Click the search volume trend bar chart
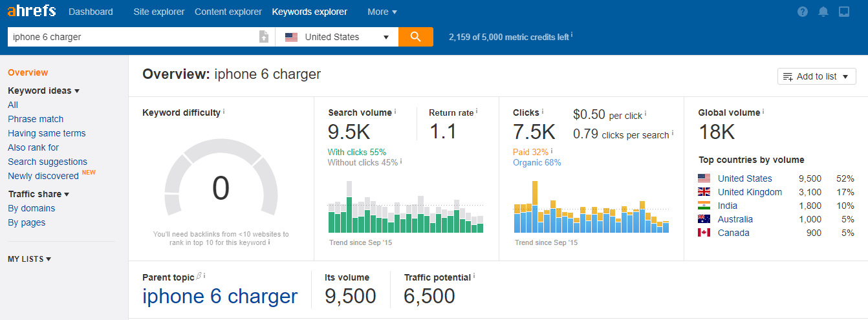This screenshot has height=320, width=868. click(406, 207)
